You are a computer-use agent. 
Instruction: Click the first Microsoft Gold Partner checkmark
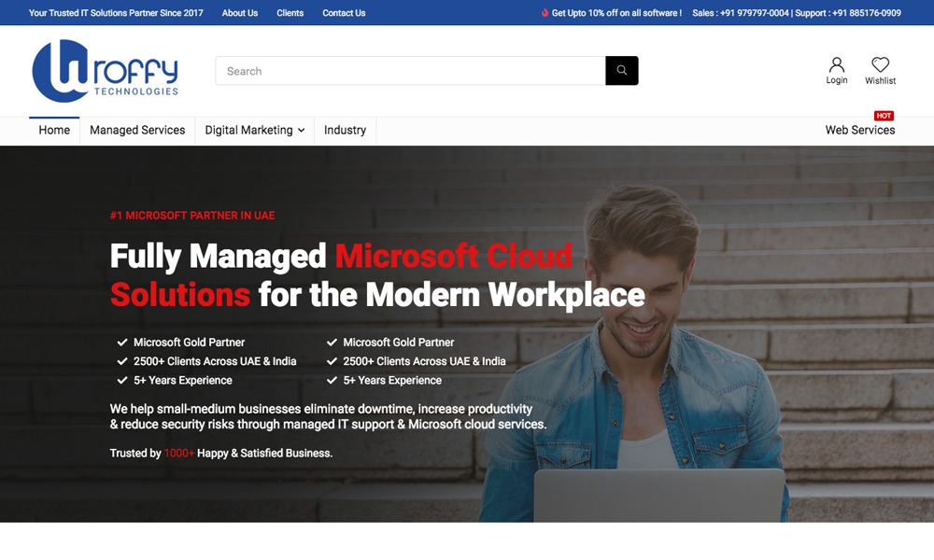tap(122, 343)
